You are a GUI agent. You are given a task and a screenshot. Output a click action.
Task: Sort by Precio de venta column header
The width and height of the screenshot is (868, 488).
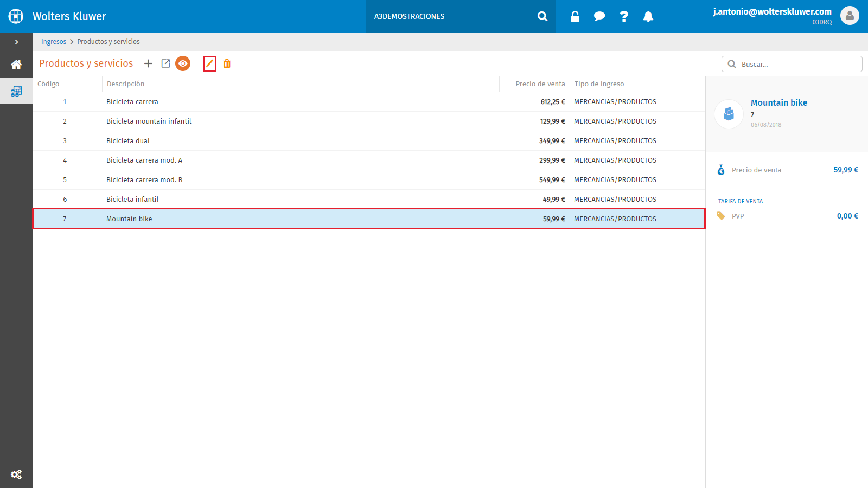(540, 84)
